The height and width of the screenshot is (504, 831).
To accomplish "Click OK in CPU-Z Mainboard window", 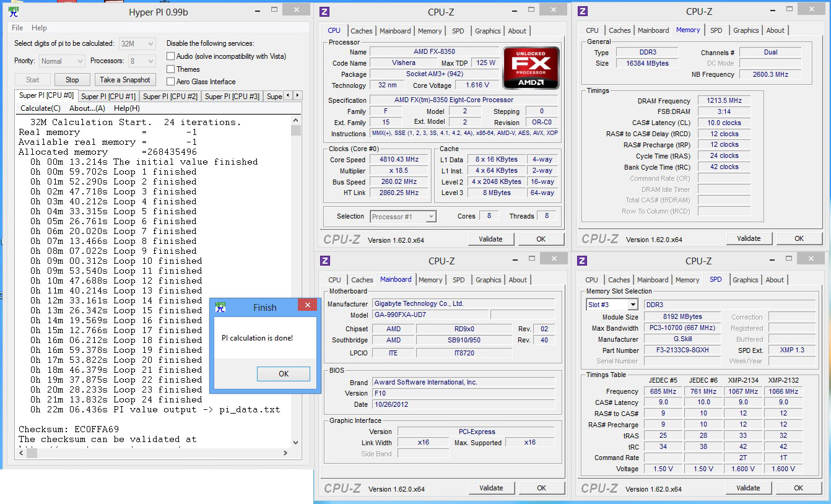I will click(x=542, y=488).
